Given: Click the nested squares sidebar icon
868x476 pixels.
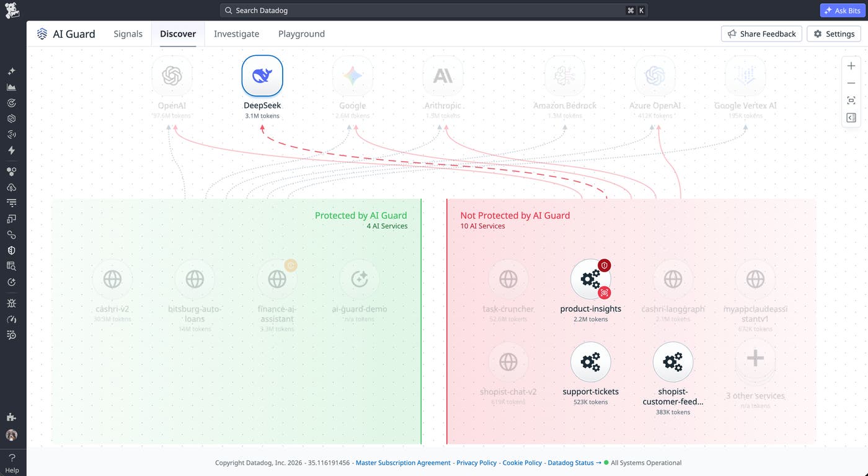Looking at the screenshot, I should coord(11,219).
